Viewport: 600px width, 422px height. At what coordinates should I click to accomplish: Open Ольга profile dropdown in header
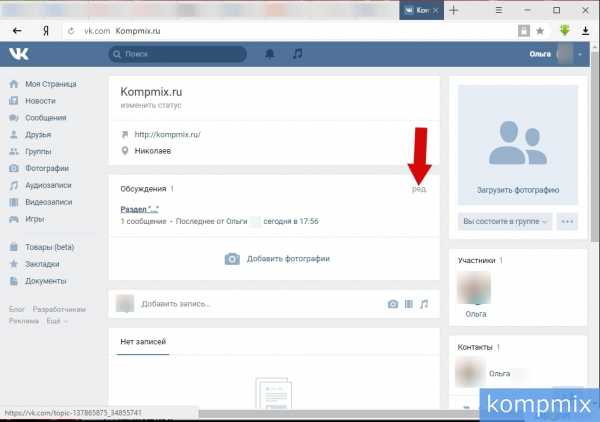coord(556,54)
